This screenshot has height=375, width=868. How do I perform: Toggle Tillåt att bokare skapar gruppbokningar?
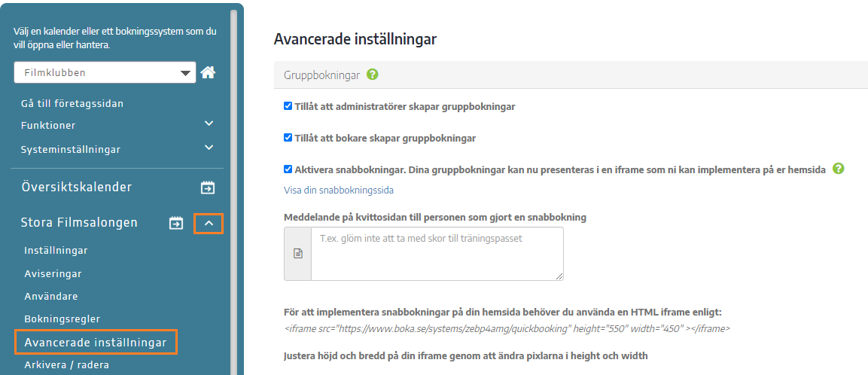tap(288, 138)
